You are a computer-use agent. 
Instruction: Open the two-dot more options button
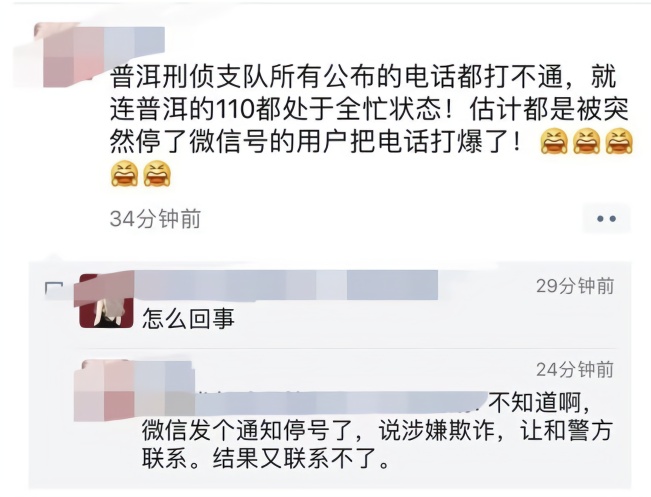click(x=607, y=218)
